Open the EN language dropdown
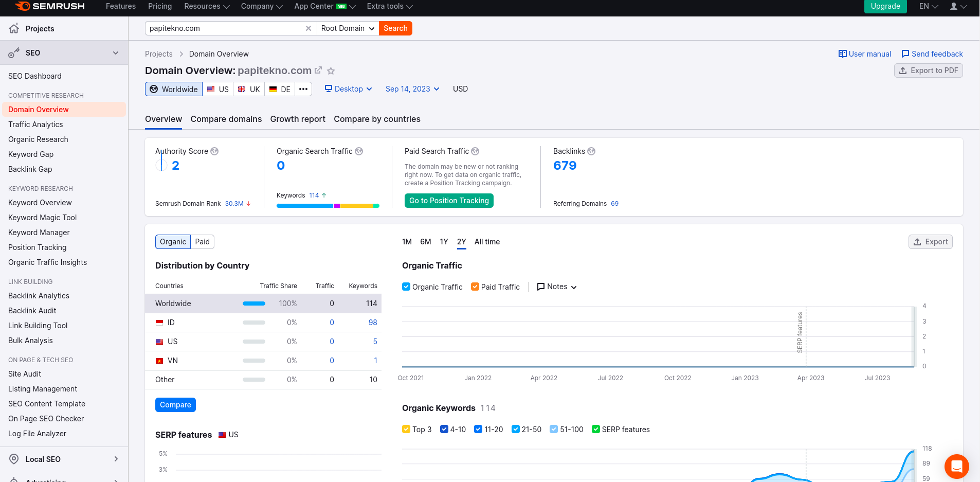The image size is (980, 482). tap(929, 6)
